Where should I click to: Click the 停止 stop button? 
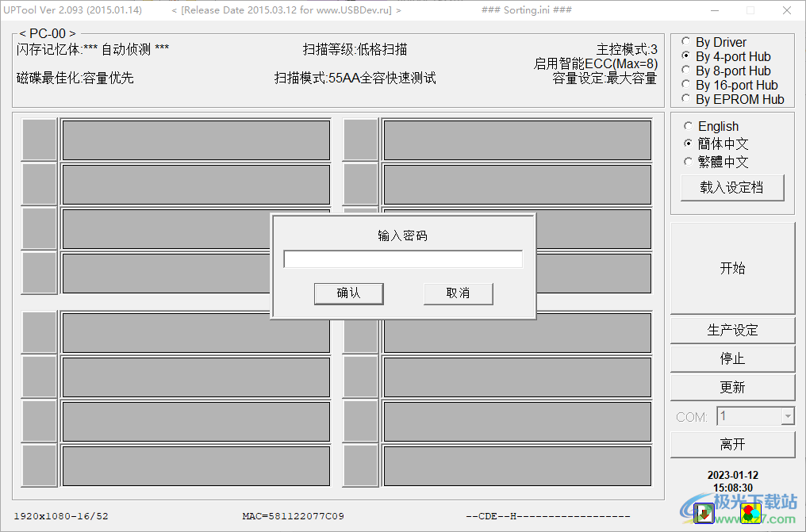pyautogui.click(x=732, y=358)
